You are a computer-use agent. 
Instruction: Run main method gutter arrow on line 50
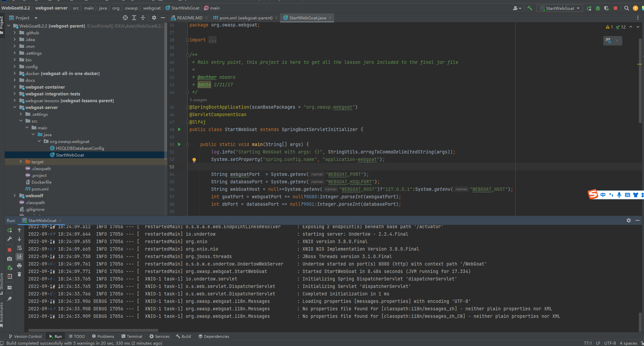pyautogui.click(x=179, y=144)
